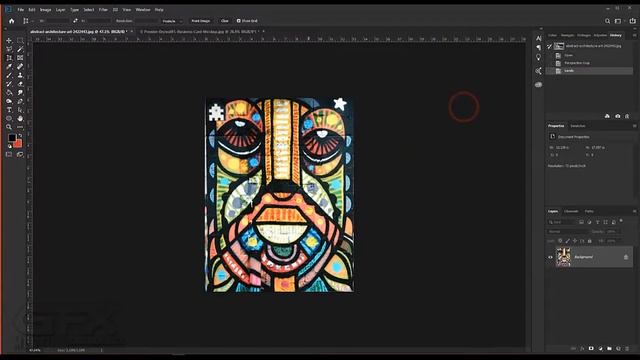Swap foreground and background colors

tap(20, 135)
